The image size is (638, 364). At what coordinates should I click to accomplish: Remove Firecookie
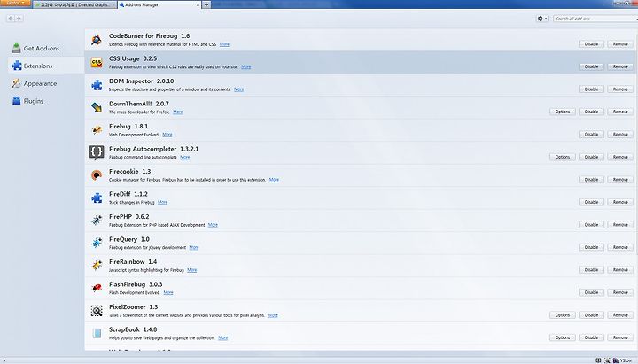620,180
